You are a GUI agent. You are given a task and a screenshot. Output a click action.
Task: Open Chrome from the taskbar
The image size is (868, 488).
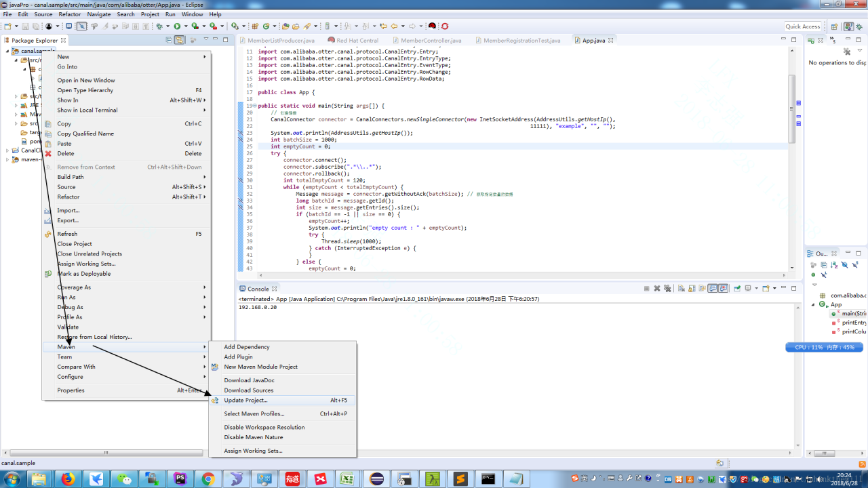(x=208, y=479)
